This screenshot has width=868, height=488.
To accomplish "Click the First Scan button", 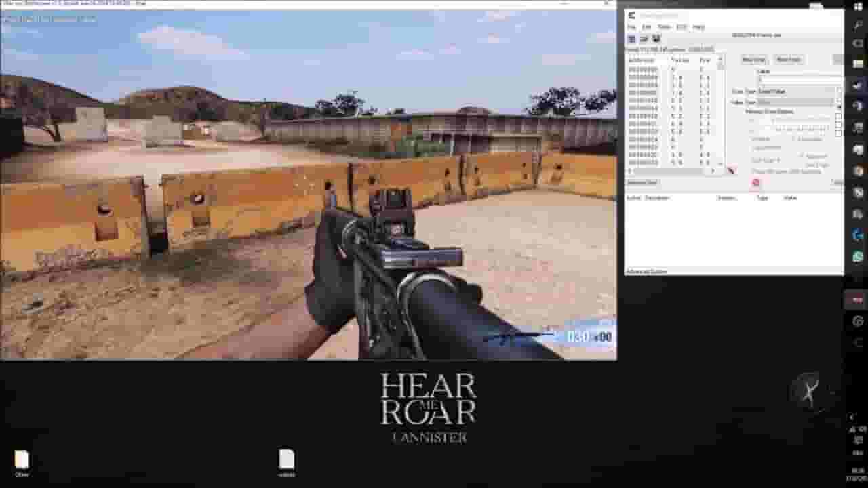I will tap(753, 60).
